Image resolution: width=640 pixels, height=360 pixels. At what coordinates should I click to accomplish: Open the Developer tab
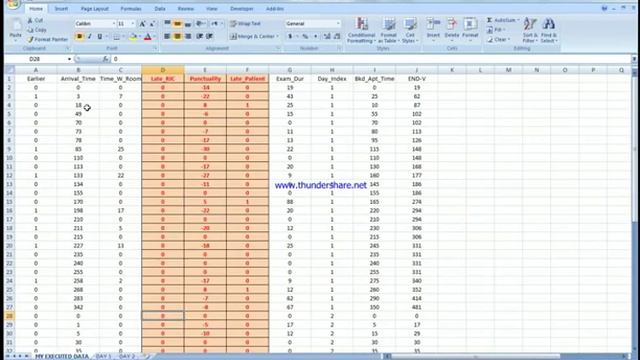click(x=242, y=9)
